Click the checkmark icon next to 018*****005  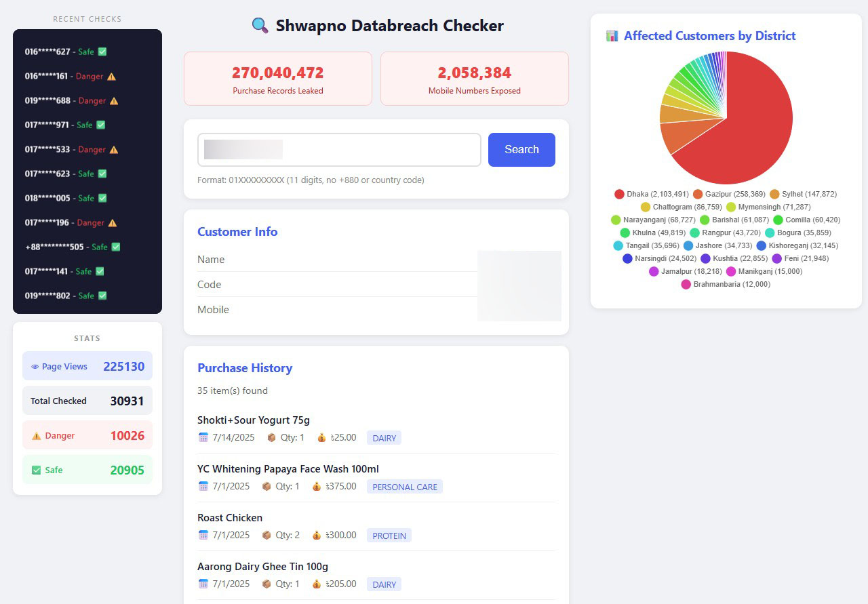click(x=102, y=198)
